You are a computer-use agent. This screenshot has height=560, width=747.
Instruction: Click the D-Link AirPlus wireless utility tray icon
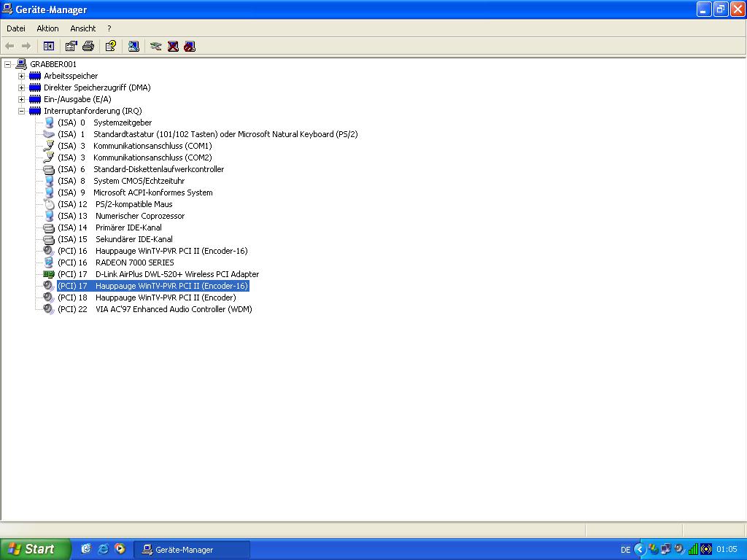coord(706,549)
